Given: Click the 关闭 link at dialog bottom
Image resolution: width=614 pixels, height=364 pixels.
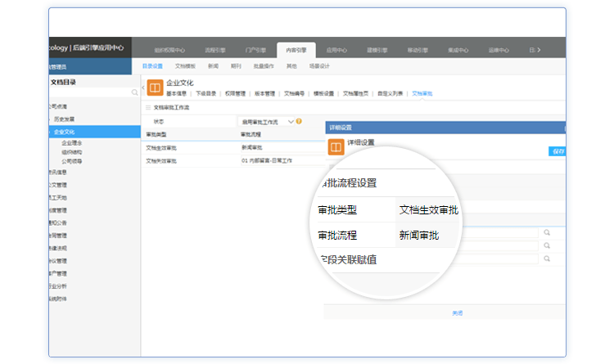Looking at the screenshot, I should 458,312.
